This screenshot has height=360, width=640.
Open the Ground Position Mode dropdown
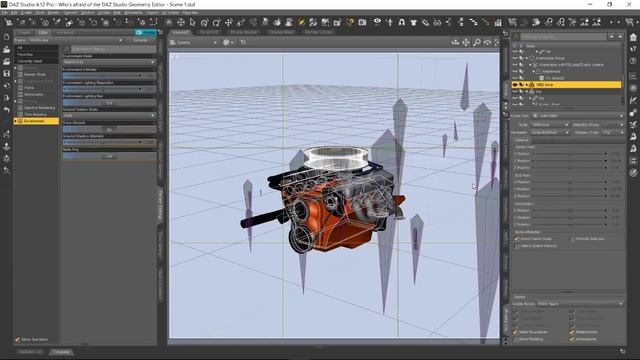(109, 116)
